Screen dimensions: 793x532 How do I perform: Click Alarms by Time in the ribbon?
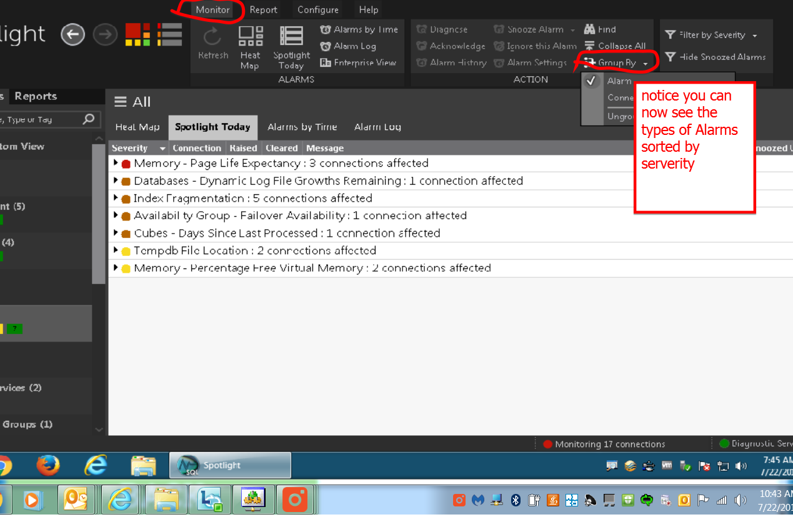(x=359, y=29)
